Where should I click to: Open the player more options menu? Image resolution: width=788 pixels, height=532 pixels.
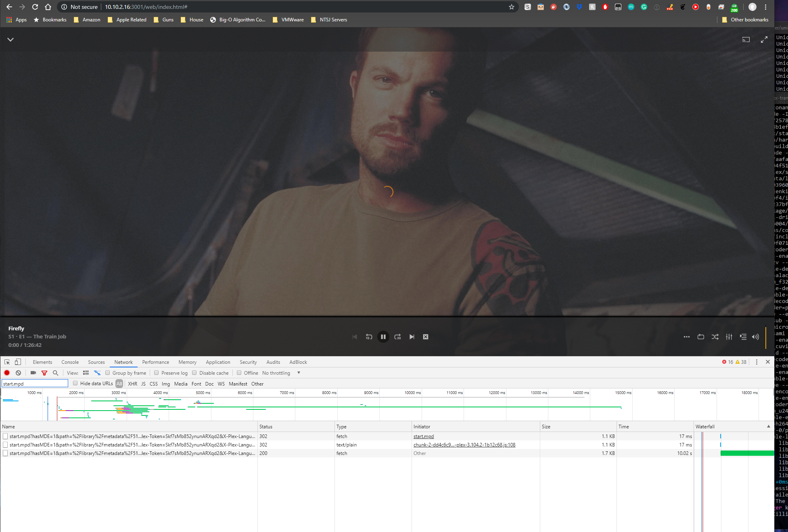[x=686, y=337]
